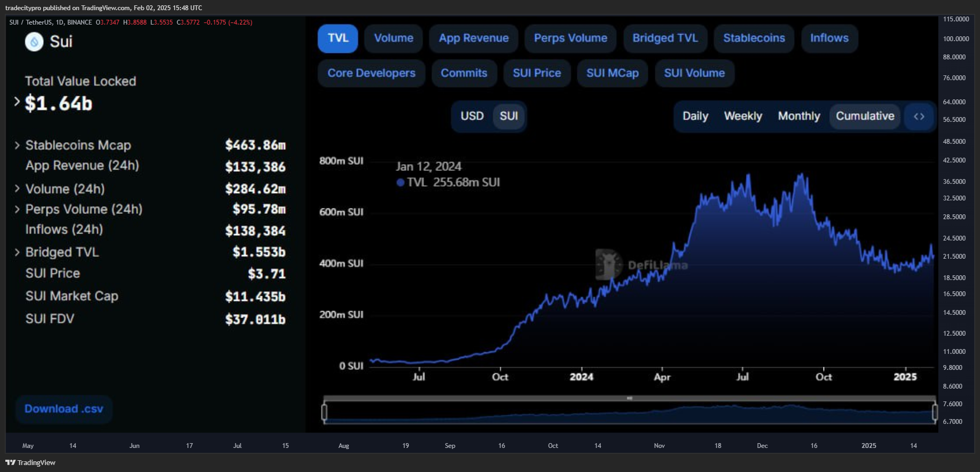This screenshot has width=980, height=472.
Task: Expand Stablecoins Mcap row
Action: [x=17, y=145]
